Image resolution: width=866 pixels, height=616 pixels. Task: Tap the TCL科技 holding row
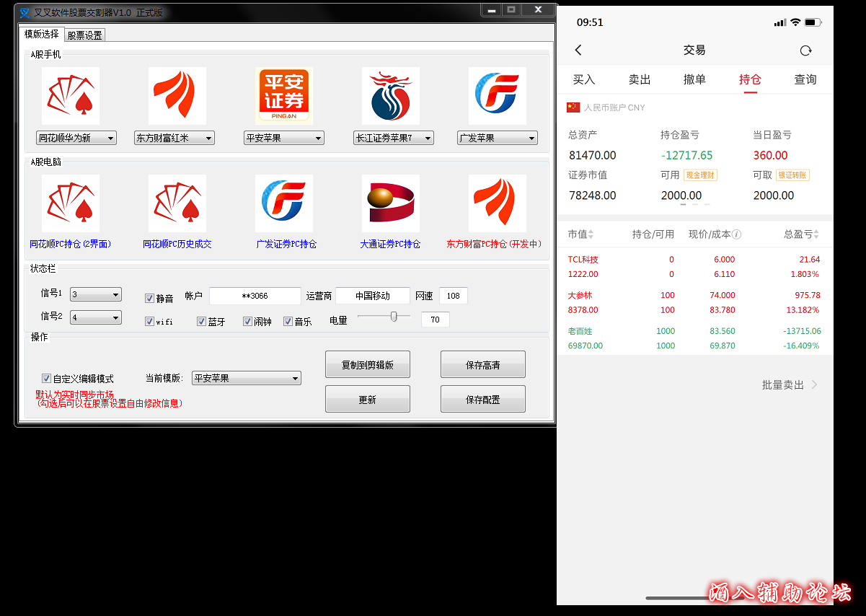click(694, 267)
